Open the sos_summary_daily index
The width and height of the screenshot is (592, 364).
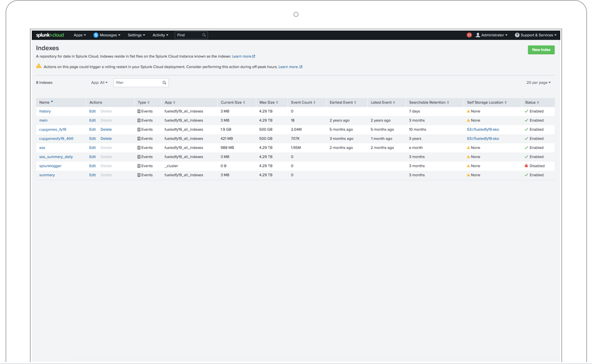point(56,156)
